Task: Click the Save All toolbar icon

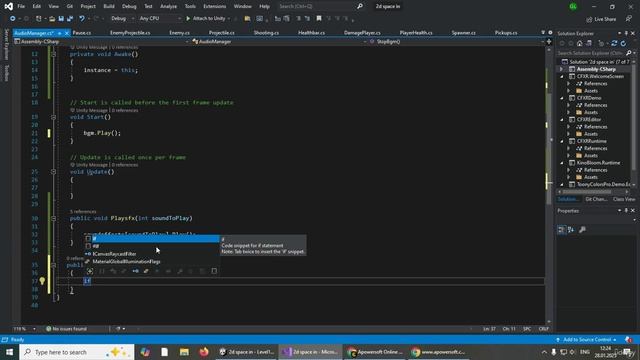Action: (x=70, y=19)
